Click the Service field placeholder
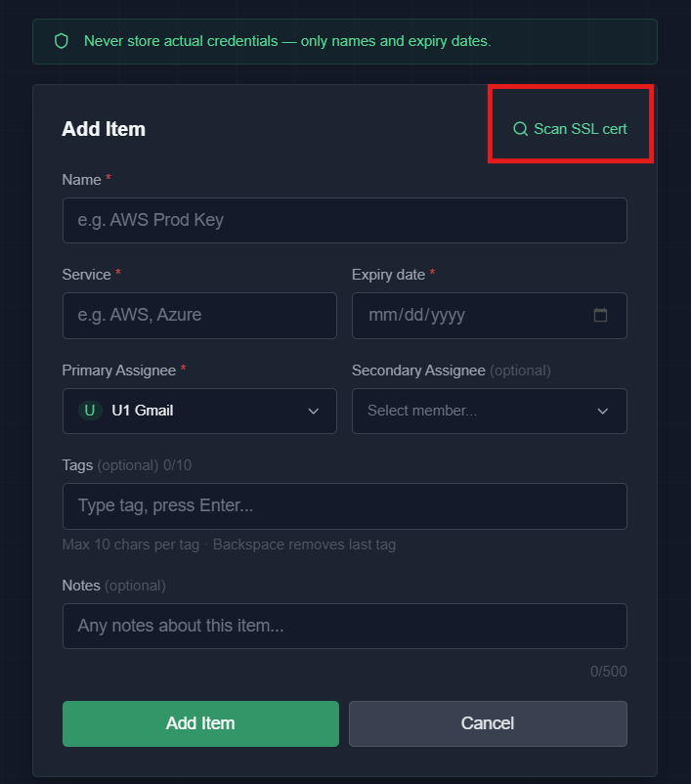691x784 pixels. (199, 315)
